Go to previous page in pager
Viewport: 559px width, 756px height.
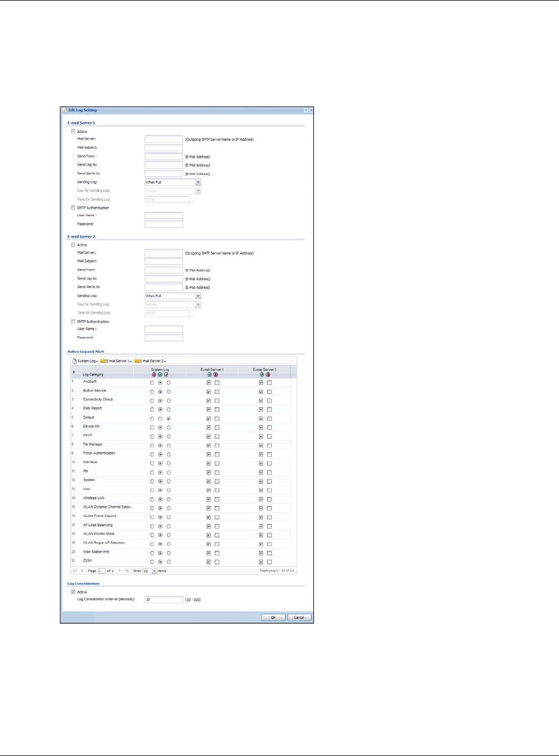(x=82, y=570)
